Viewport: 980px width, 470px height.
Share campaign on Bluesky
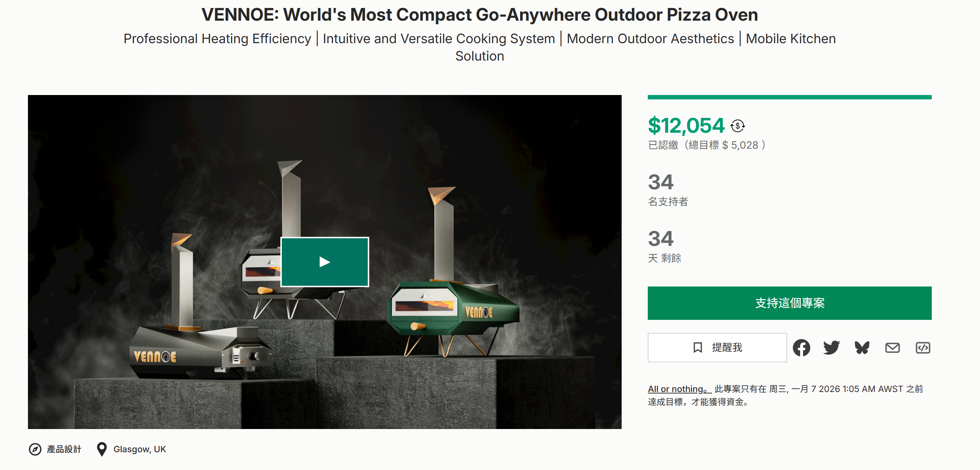862,347
